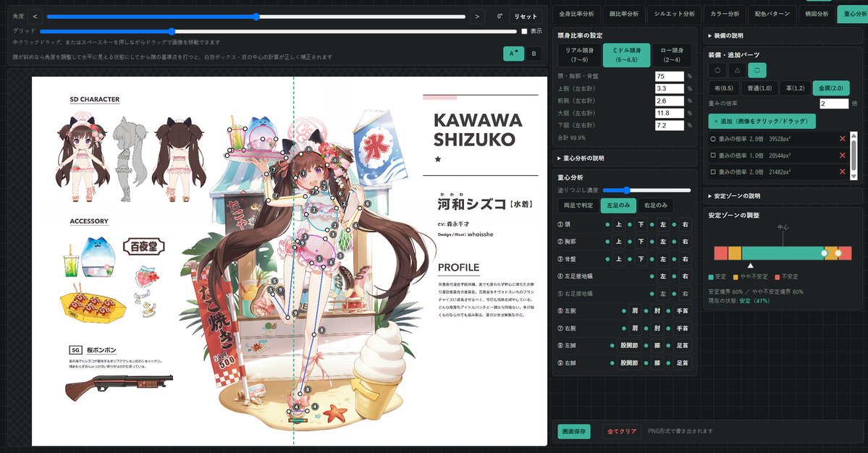Click the 右 point button for ②胸郭

point(686,242)
